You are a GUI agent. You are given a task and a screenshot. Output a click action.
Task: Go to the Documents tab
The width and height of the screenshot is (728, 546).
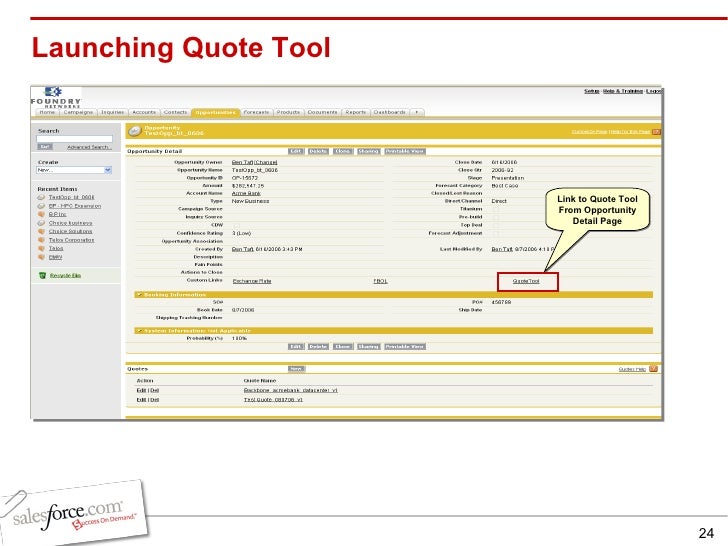pyautogui.click(x=322, y=112)
